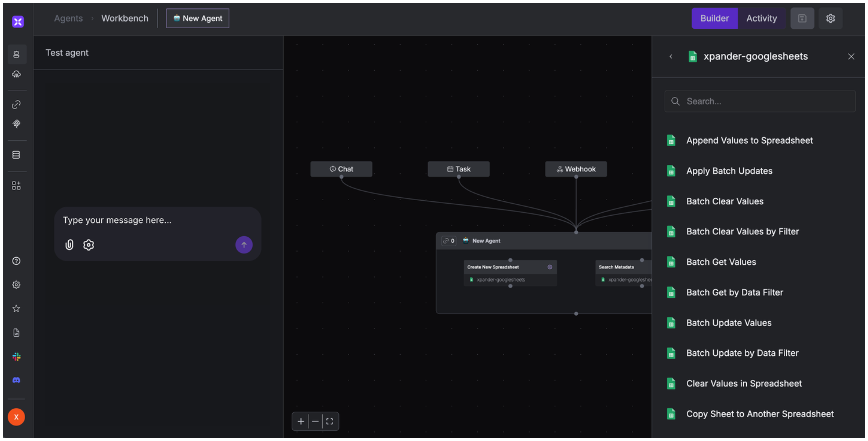Select Append Values to Spreadsheet operation
Image resolution: width=868 pixels, height=441 pixels.
pyautogui.click(x=750, y=140)
